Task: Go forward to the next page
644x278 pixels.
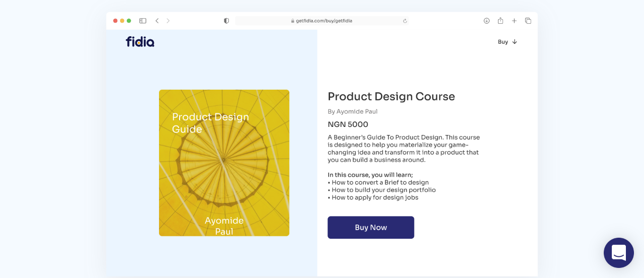Action: pos(168,21)
